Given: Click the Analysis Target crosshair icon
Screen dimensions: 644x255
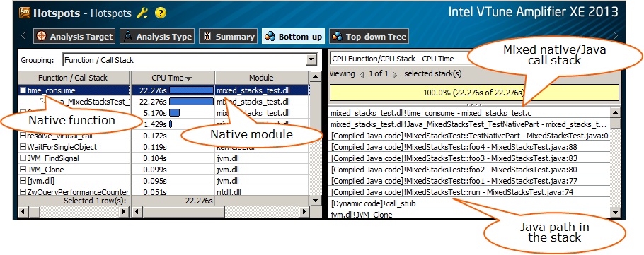Looking at the screenshot, I should point(42,37).
